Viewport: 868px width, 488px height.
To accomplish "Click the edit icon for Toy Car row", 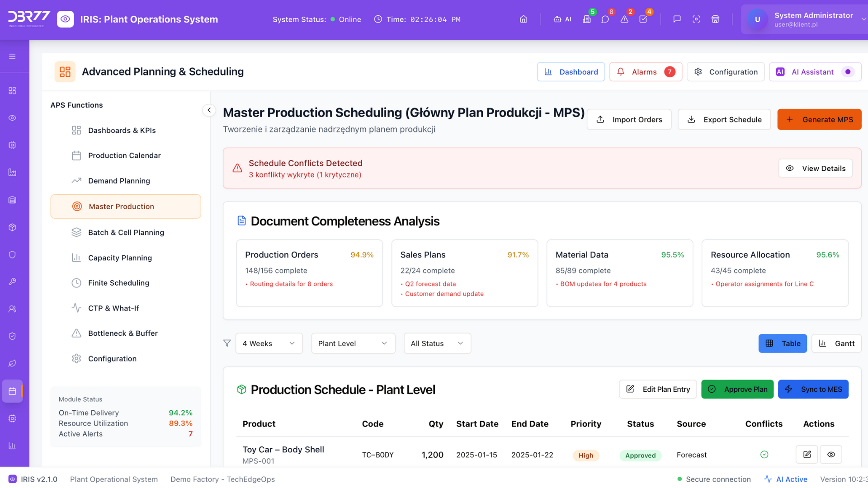I will tap(807, 455).
